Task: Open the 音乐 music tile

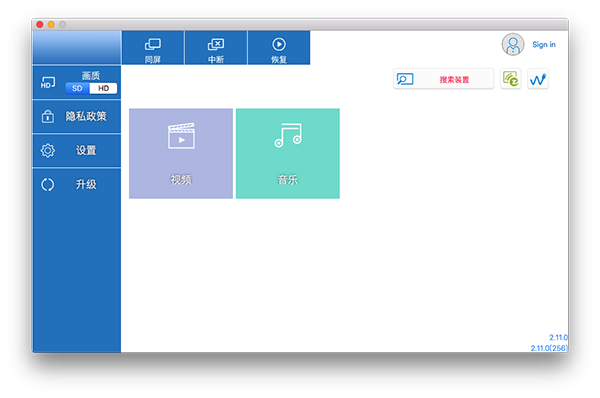Action: click(288, 153)
